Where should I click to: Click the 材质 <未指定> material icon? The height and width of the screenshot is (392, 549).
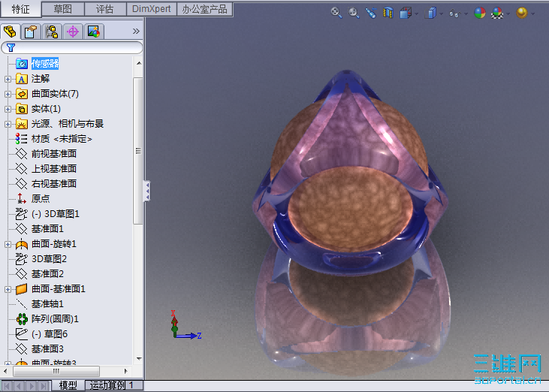(x=21, y=139)
